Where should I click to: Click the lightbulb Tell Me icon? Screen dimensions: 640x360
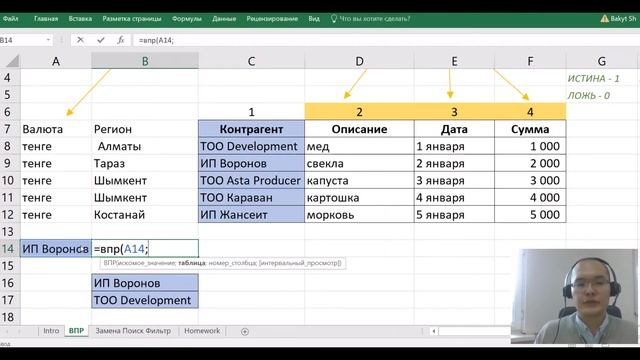point(334,19)
